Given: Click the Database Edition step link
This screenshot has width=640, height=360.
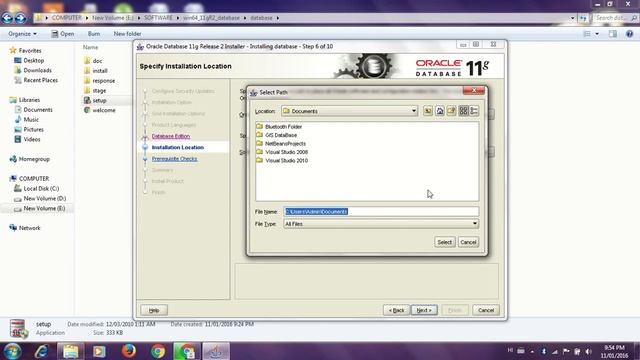Looking at the screenshot, I should coord(171,136).
